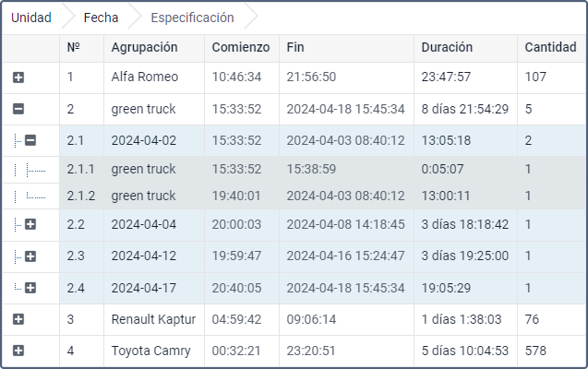This screenshot has width=588, height=369.
Task: Expand the Alfa Romeo row
Action: pyautogui.click(x=18, y=77)
